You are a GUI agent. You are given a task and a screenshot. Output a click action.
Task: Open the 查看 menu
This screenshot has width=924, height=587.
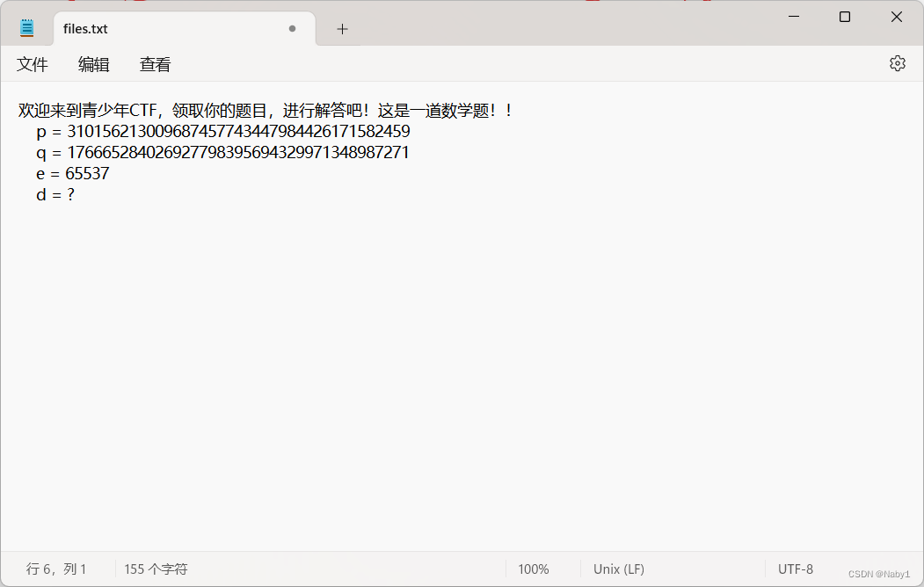tap(154, 64)
